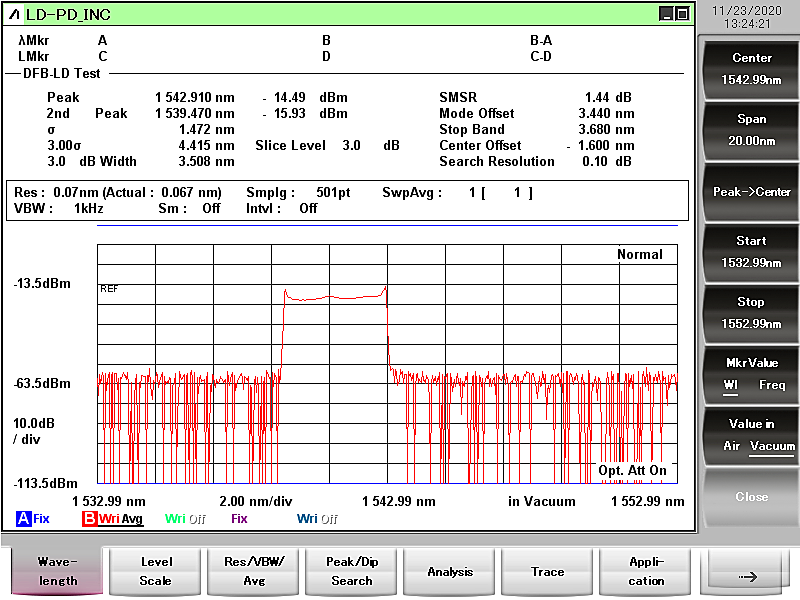Open the Center wavelength 1542.99nm setting
The width and height of the screenshot is (800, 600).
pyautogui.click(x=751, y=69)
